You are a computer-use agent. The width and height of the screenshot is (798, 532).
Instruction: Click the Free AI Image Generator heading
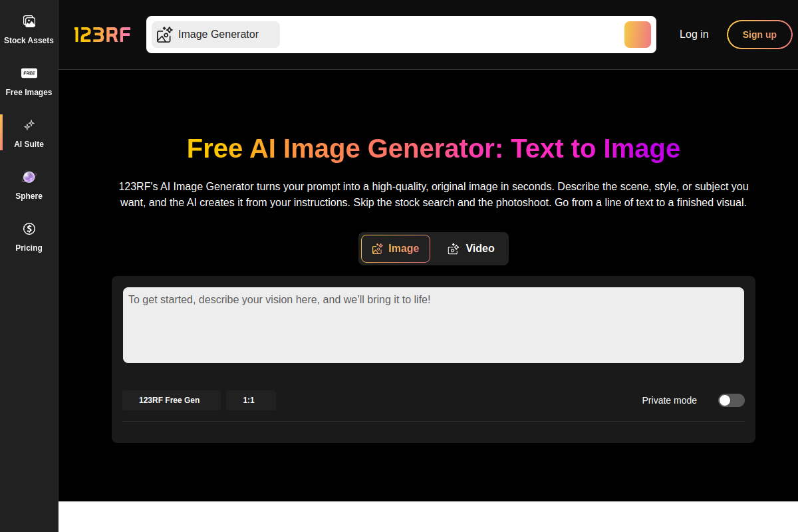(434, 148)
